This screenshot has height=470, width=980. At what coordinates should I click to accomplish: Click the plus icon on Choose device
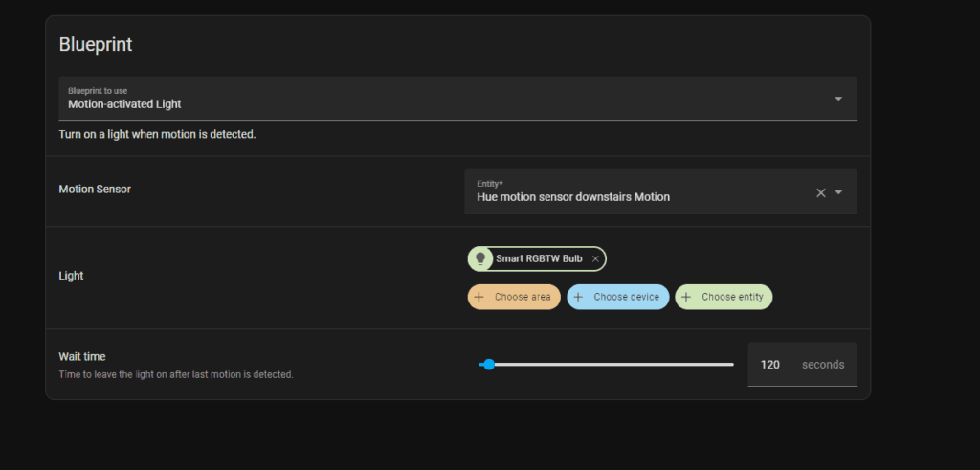578,297
